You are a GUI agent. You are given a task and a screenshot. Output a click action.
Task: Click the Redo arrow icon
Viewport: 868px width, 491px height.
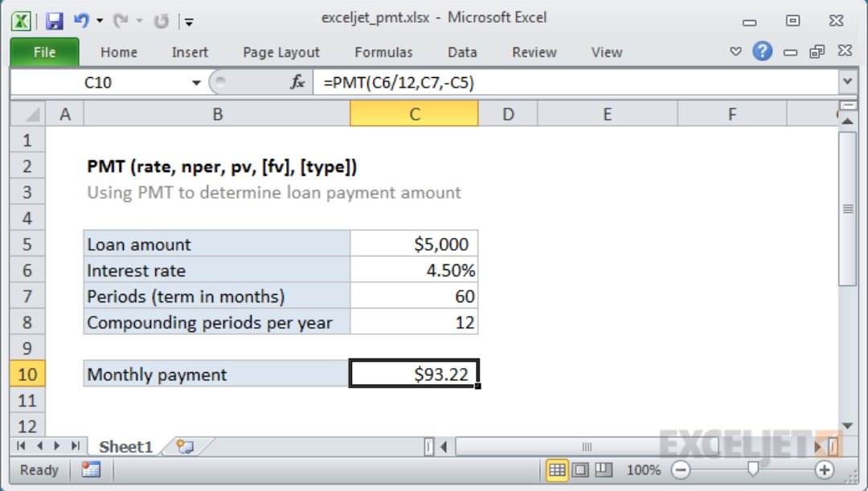(120, 21)
